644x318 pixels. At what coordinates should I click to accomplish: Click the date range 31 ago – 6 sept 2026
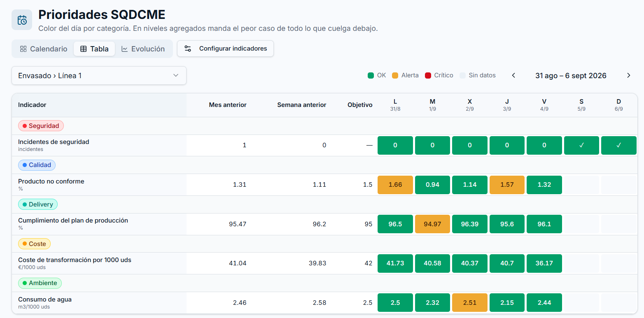tap(571, 76)
